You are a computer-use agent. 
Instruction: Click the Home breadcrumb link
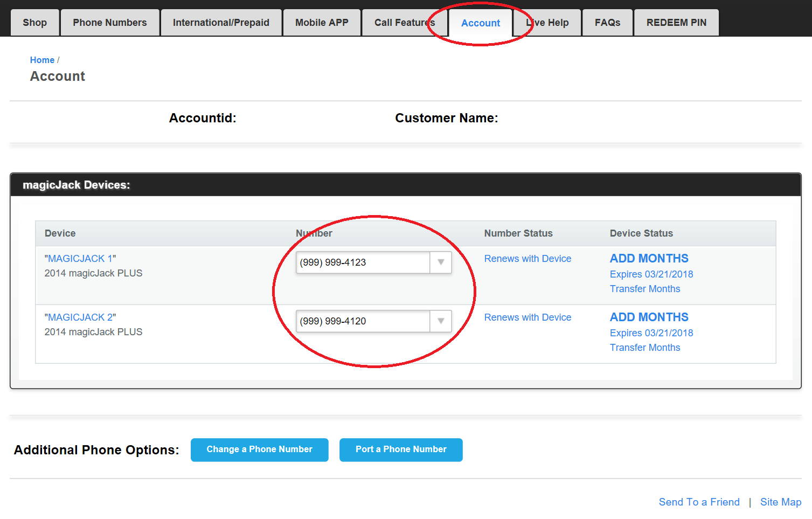tap(42, 60)
